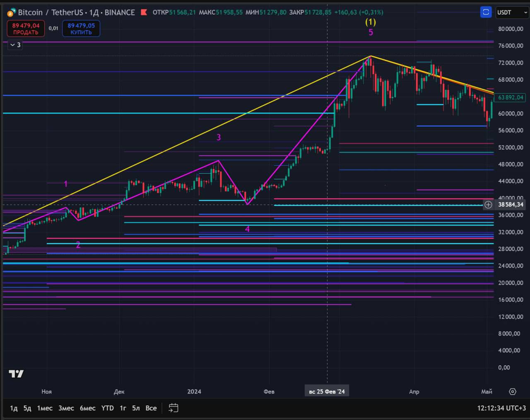The width and height of the screenshot is (530, 420).
Task: Click the 12:12:34 UTC+3 timezone label
Action: (501, 408)
